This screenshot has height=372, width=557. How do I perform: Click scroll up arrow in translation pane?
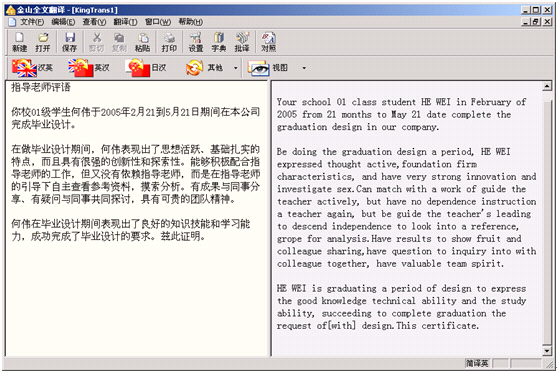point(547,86)
